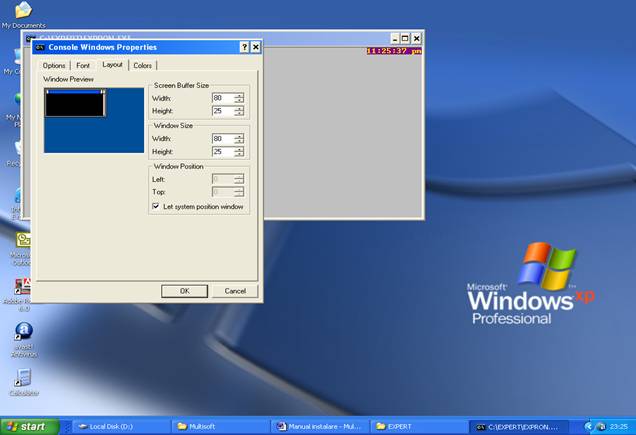This screenshot has height=435, width=636.
Task: Click the Cancel button
Action: click(235, 291)
